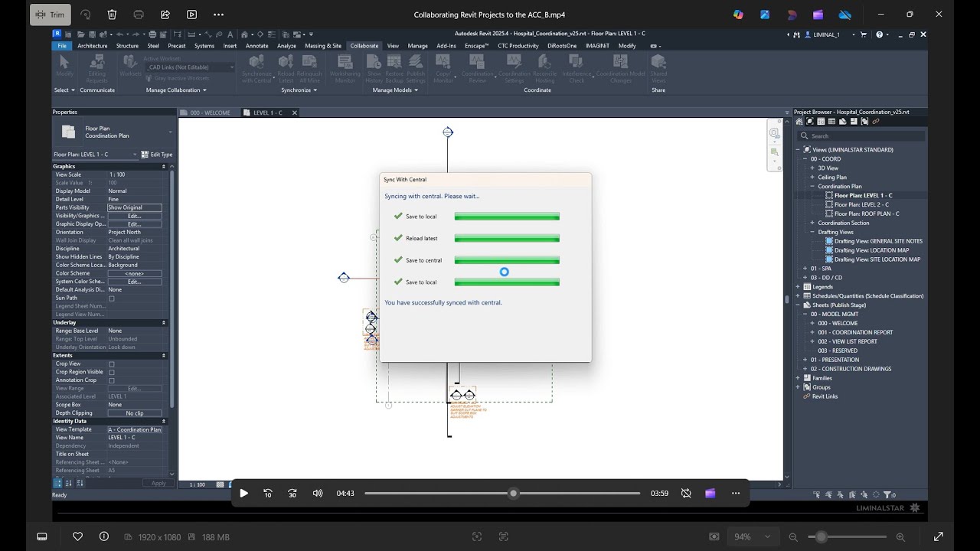Expand the 01 - PRESENTATION sheets node

(805, 360)
